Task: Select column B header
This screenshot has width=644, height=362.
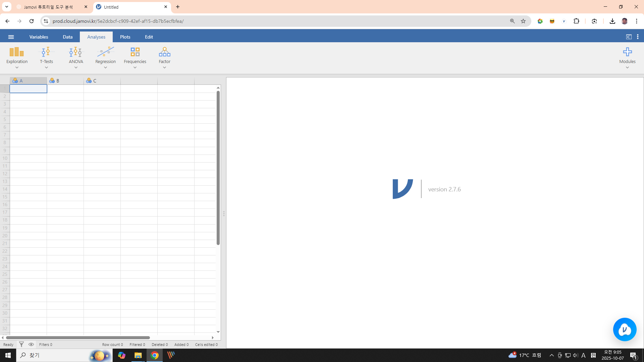Action: coord(65,81)
